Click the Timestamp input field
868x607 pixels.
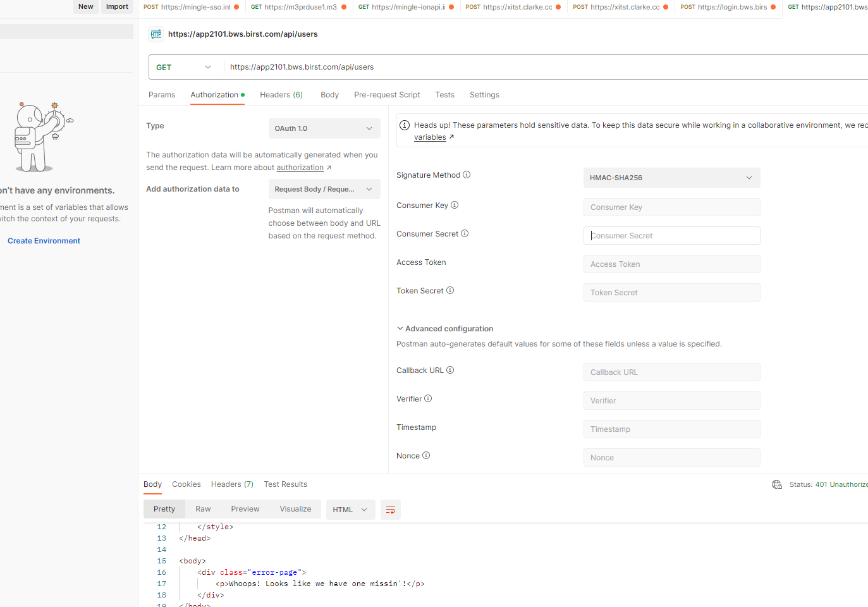point(671,429)
